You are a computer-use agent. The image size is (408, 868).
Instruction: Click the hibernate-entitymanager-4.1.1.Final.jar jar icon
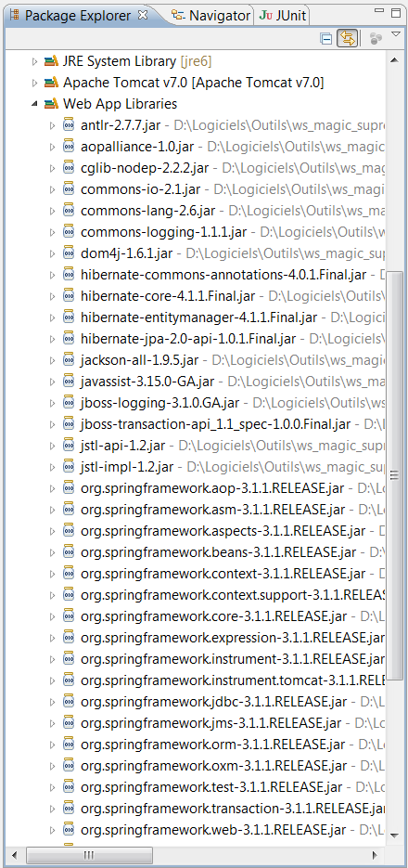coord(69,317)
